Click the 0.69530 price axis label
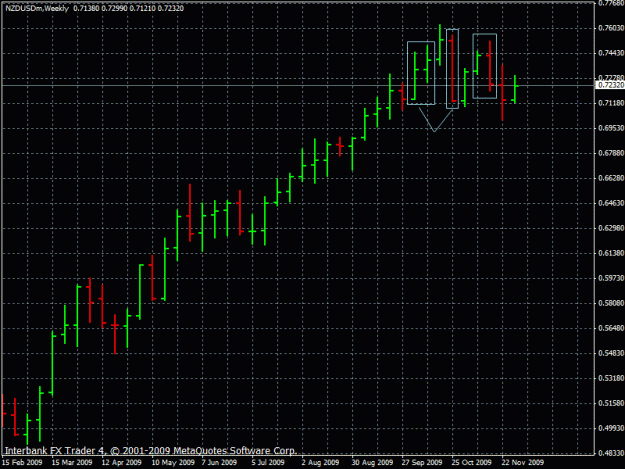This screenshot has width=625, height=469. click(x=611, y=128)
